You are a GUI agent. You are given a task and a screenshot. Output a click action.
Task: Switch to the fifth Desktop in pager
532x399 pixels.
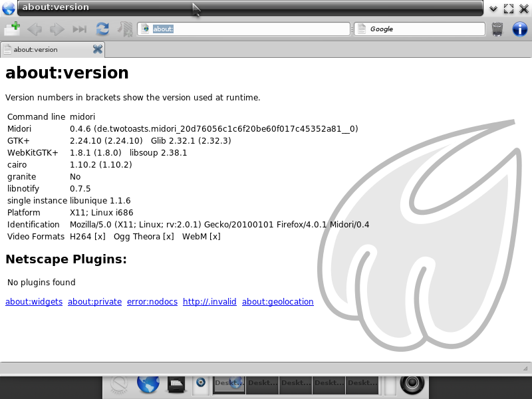tap(362, 385)
